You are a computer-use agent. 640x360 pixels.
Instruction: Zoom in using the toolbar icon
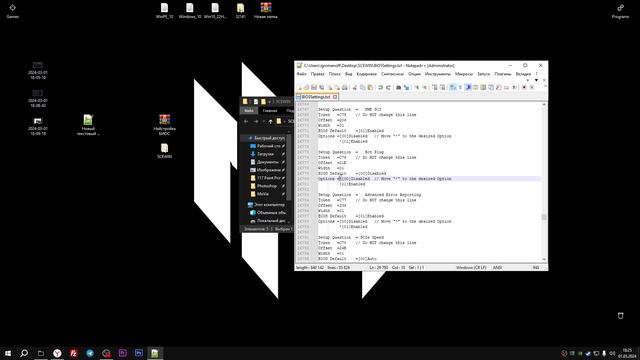(417, 87)
